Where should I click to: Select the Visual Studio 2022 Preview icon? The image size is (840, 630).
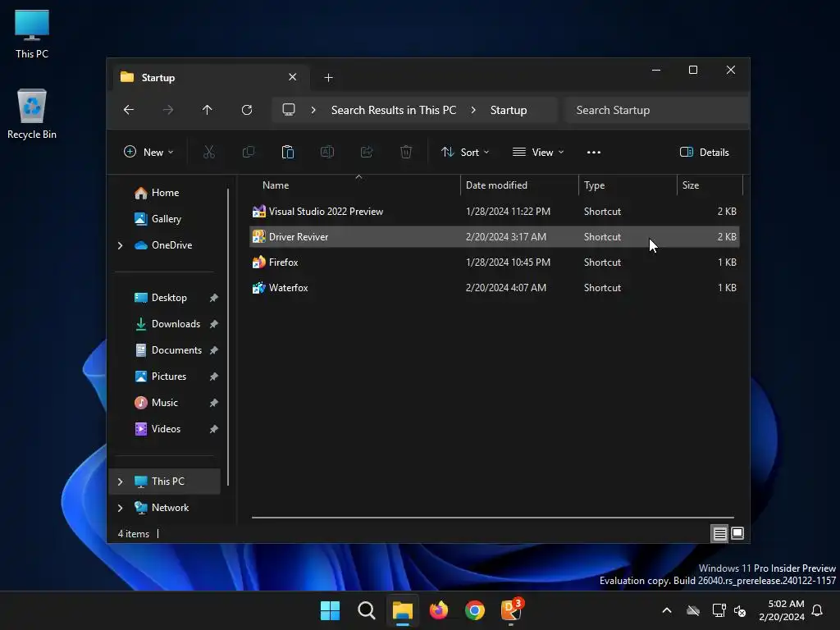coord(258,211)
